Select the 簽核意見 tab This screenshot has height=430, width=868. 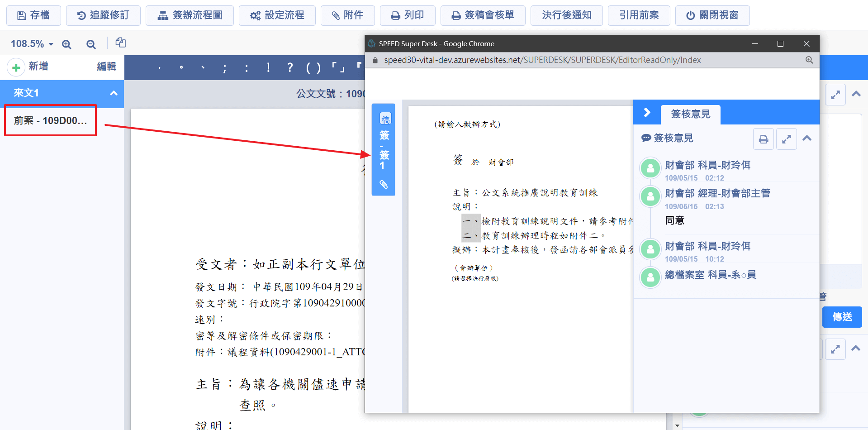(690, 114)
